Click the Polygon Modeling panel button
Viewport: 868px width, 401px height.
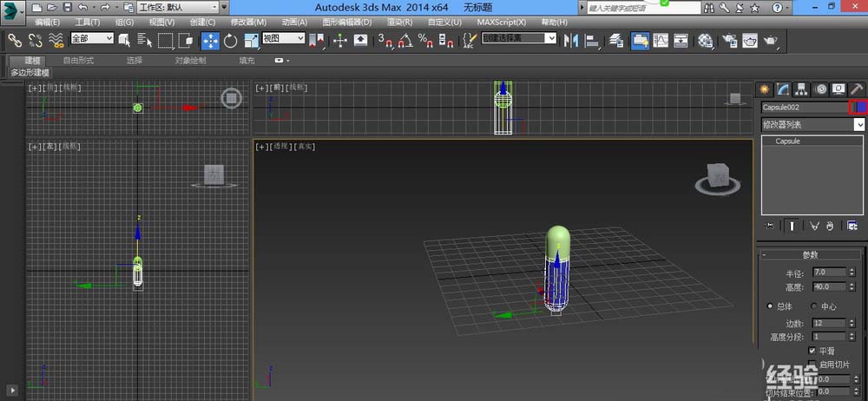click(x=30, y=73)
